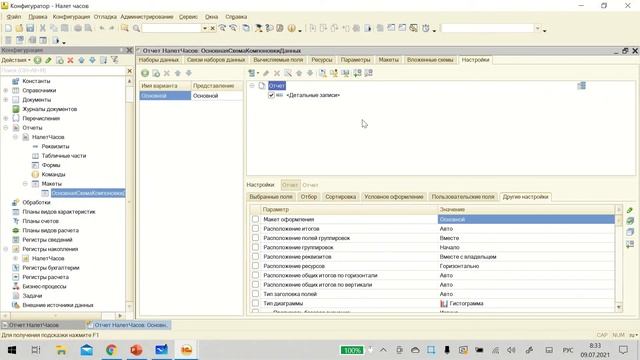Open the Действия dropdown menu
The width and height of the screenshot is (640, 360).
pos(16,60)
